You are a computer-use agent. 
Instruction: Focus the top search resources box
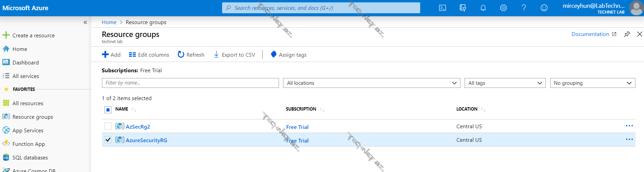[321, 8]
